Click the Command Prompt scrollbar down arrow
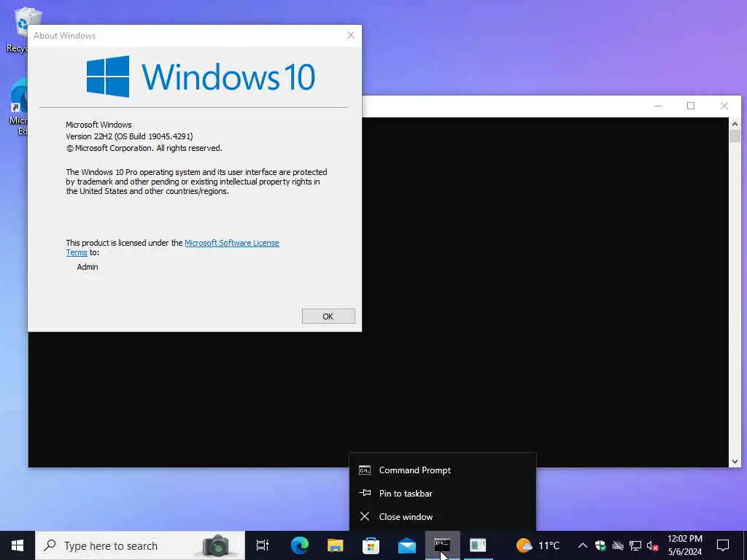 point(735,461)
